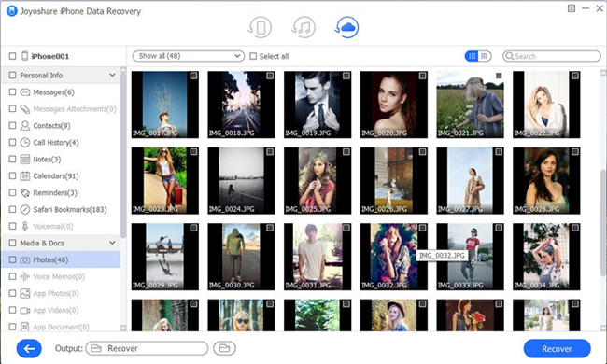Tick the IMG_0029.JPG selection box
This screenshot has width=607, height=364.
pyautogui.click(x=193, y=228)
